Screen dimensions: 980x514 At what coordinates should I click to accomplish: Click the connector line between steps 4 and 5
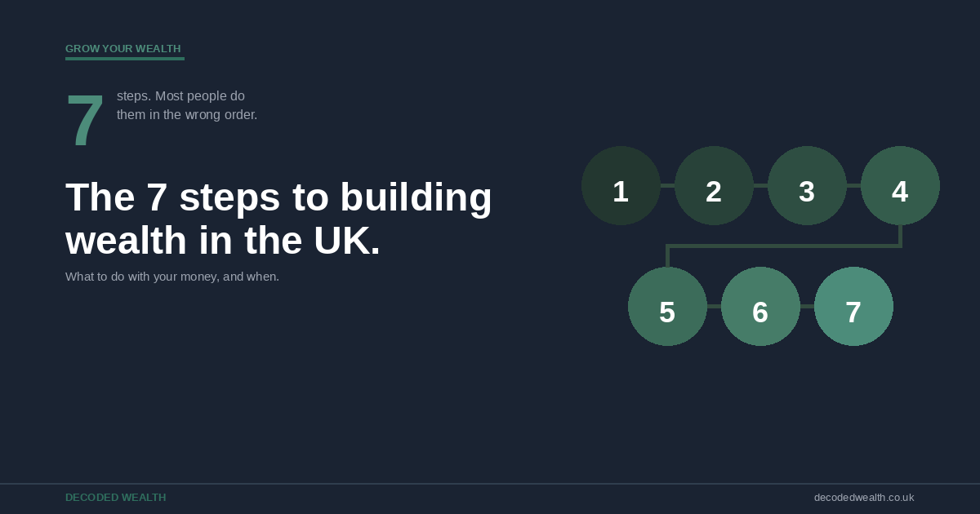(784, 246)
